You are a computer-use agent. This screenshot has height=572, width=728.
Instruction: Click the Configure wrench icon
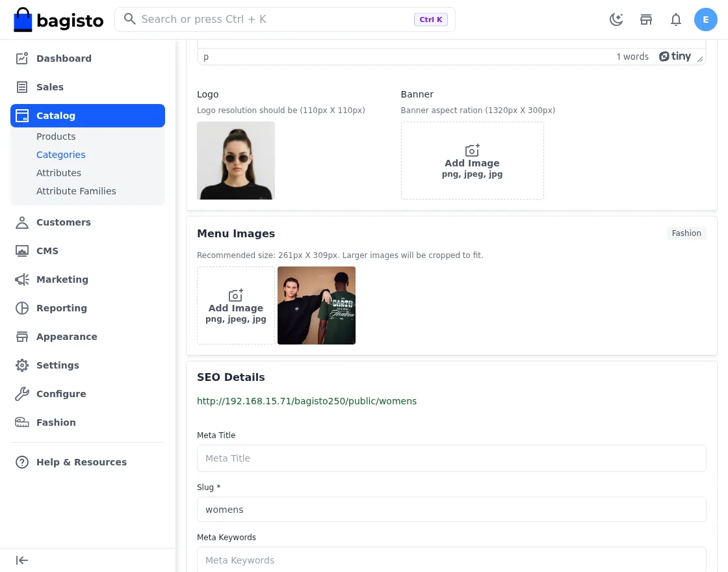(22, 394)
